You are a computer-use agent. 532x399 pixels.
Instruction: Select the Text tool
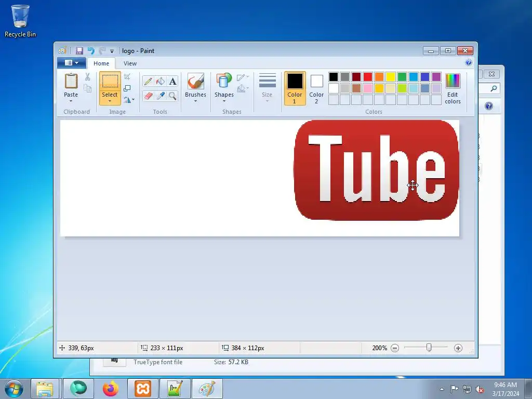(172, 81)
